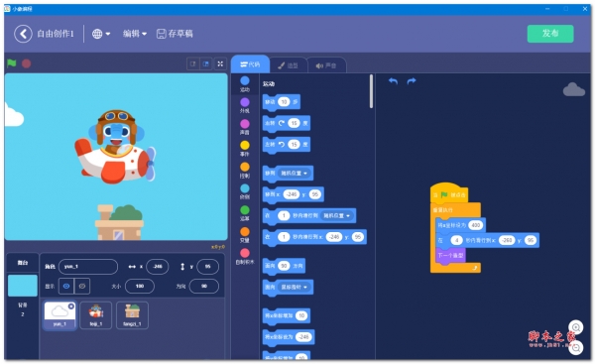Click the -260 x value in workspace glide block
Viewport: 595px width, 364px height.
pyautogui.click(x=507, y=240)
